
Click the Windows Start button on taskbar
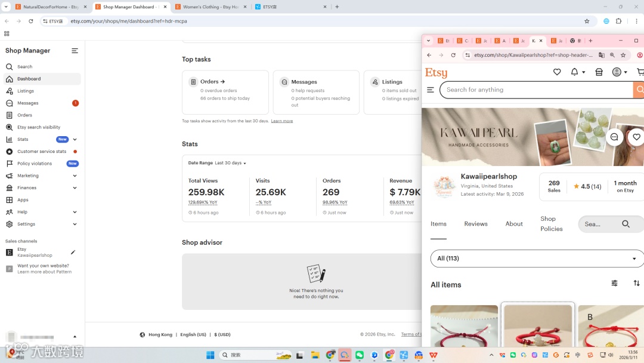210,355
